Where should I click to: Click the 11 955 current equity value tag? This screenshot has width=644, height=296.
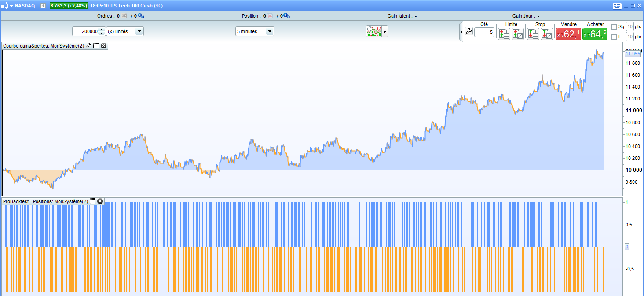click(x=633, y=54)
